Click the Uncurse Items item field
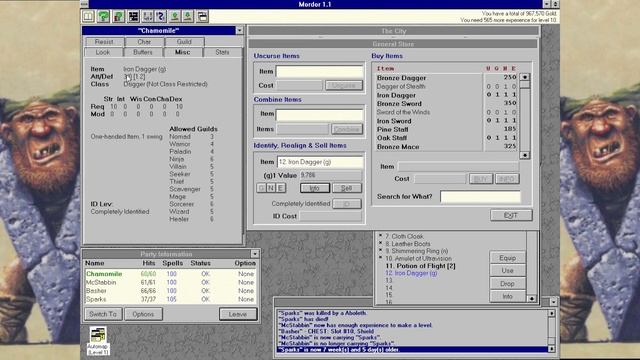The image size is (640, 360). (320, 72)
